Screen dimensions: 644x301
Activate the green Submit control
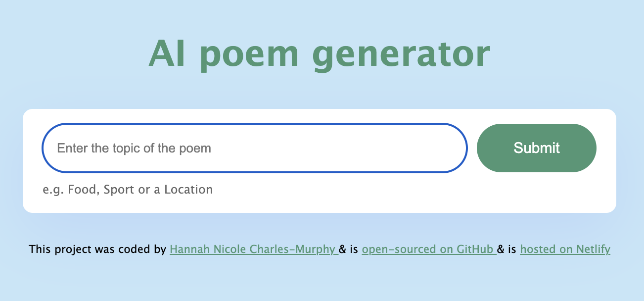tap(536, 148)
